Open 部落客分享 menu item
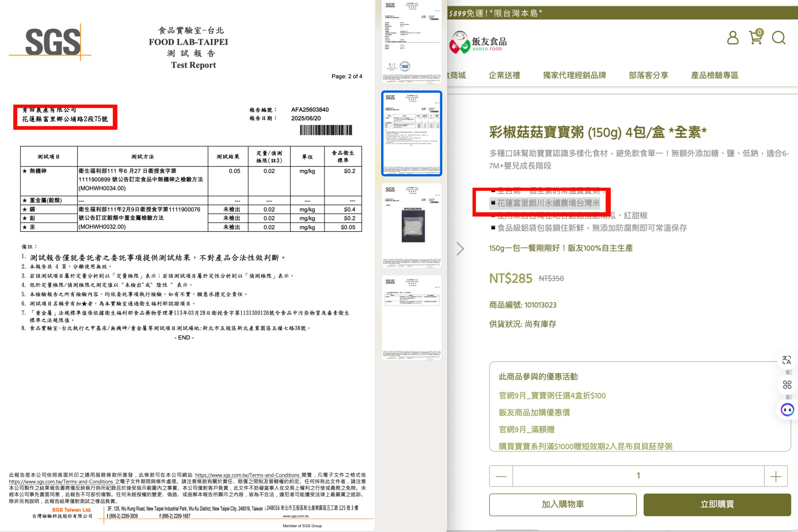 (648, 75)
